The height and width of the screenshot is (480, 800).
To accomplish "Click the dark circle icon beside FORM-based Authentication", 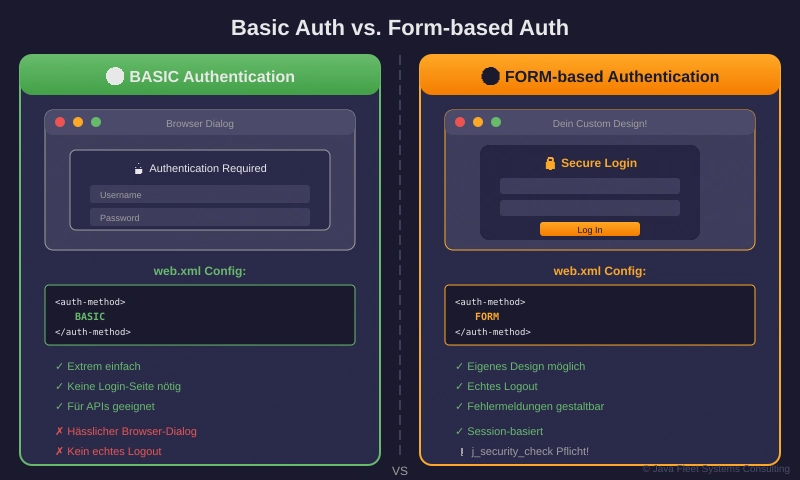I will (490, 76).
